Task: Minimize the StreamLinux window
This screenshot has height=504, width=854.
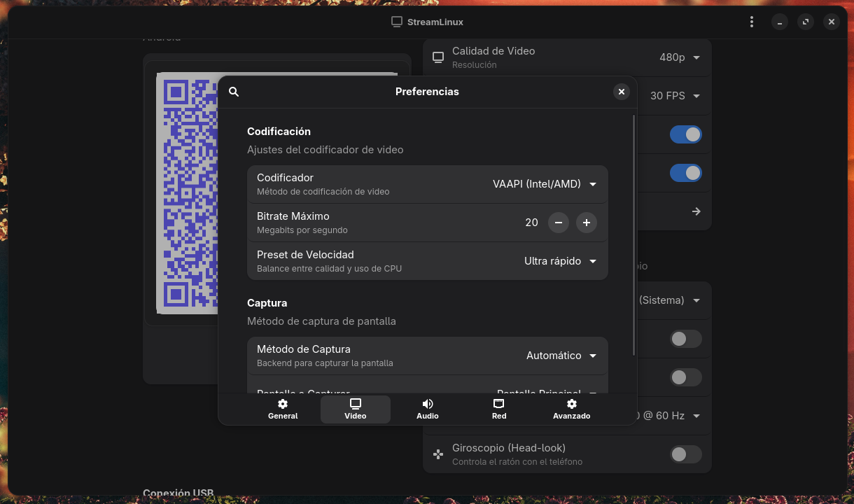Action: pos(780,22)
